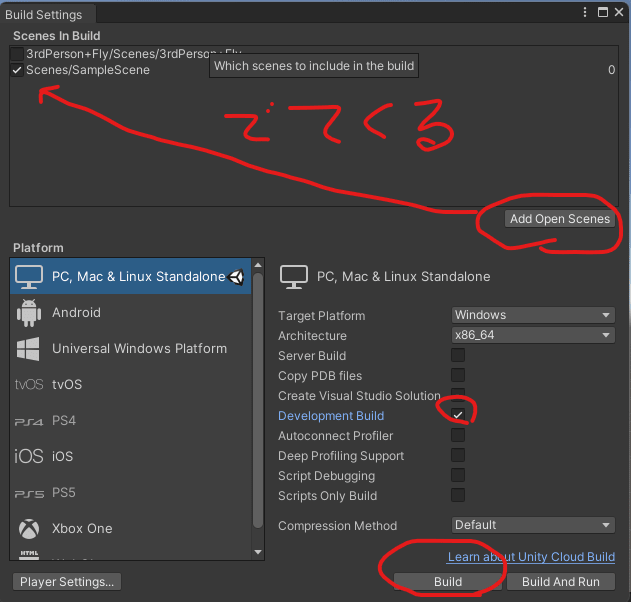Open Player Settings
Viewport: 631px width, 602px height.
tap(67, 582)
